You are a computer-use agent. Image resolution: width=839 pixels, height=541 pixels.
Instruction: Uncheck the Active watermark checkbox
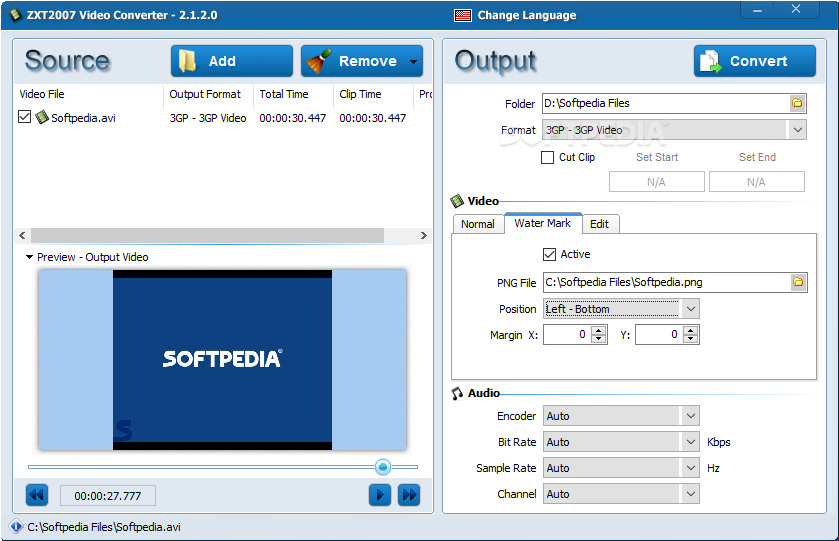550,254
